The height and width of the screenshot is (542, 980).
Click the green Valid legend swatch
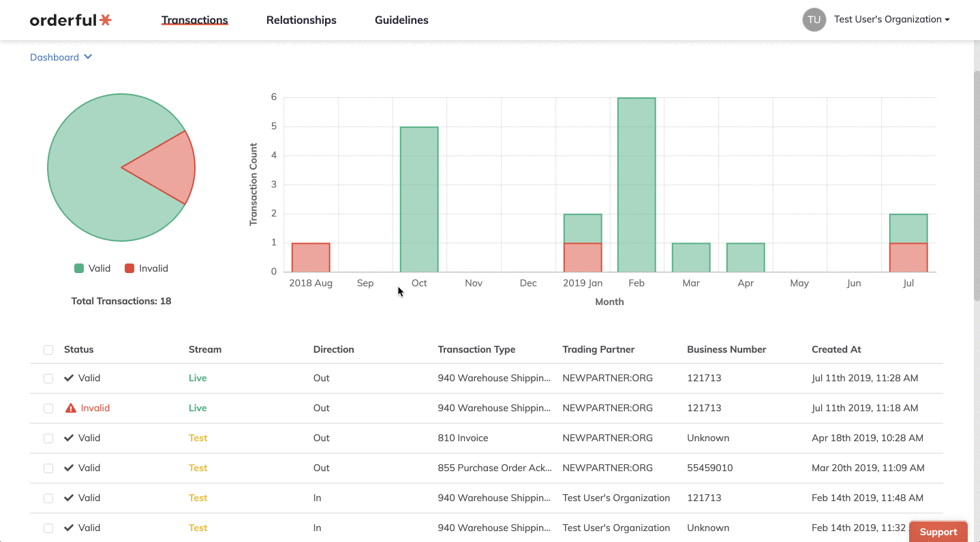pyautogui.click(x=79, y=268)
